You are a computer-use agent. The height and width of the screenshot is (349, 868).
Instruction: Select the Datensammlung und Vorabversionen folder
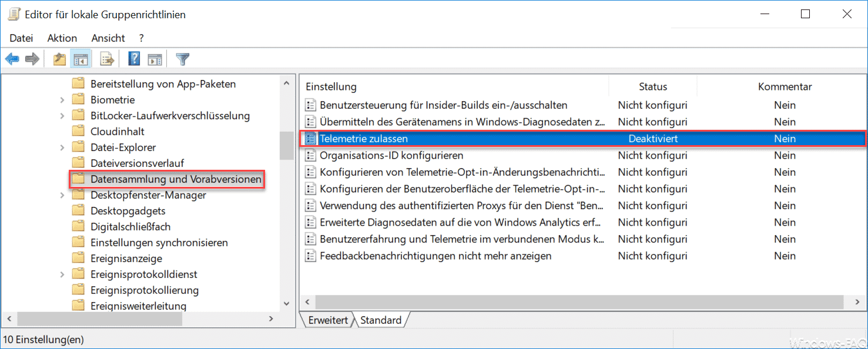[175, 179]
